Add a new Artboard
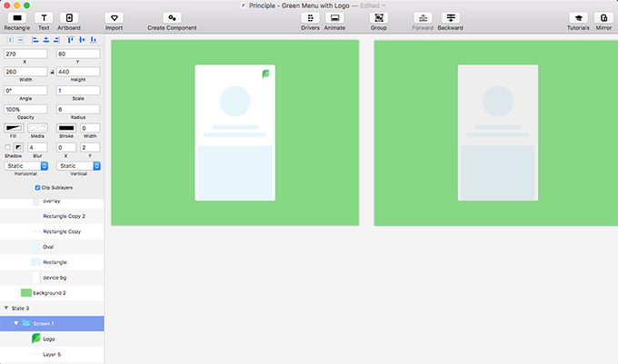Image resolution: width=618 pixels, height=364 pixels. 69,18
